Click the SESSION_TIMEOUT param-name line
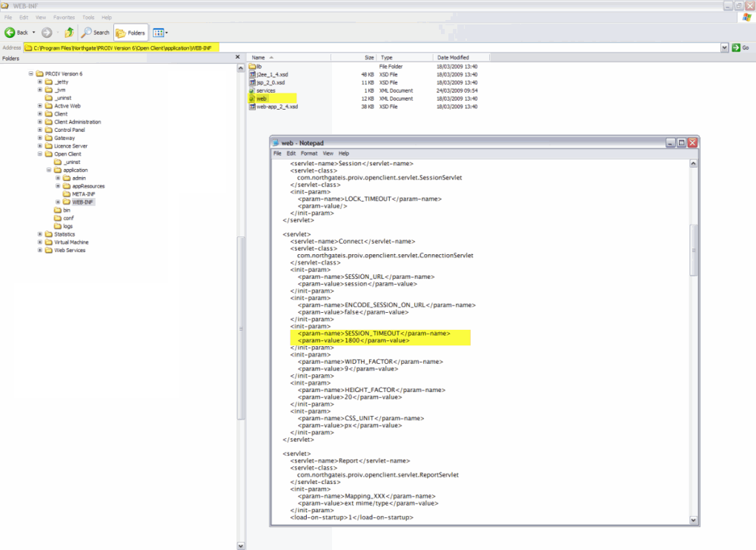Viewport: 756px width, 550px height. pyautogui.click(x=374, y=334)
